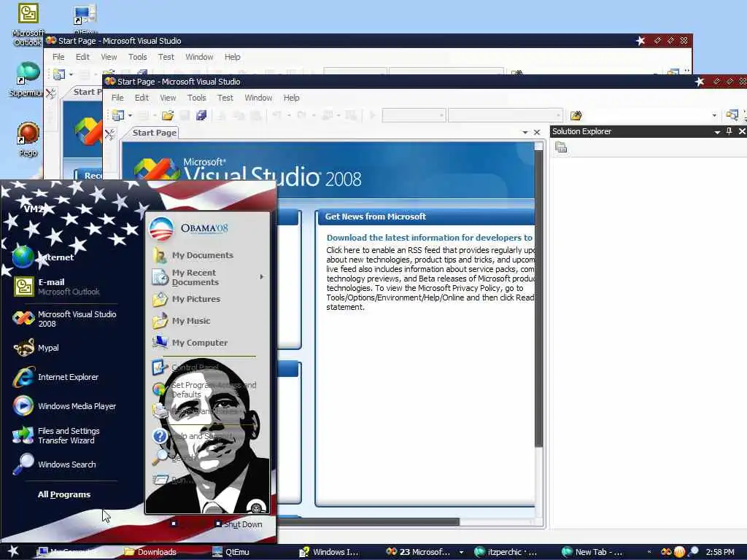
Task: Open the Solution Configurations combo box
Action: click(x=414, y=115)
